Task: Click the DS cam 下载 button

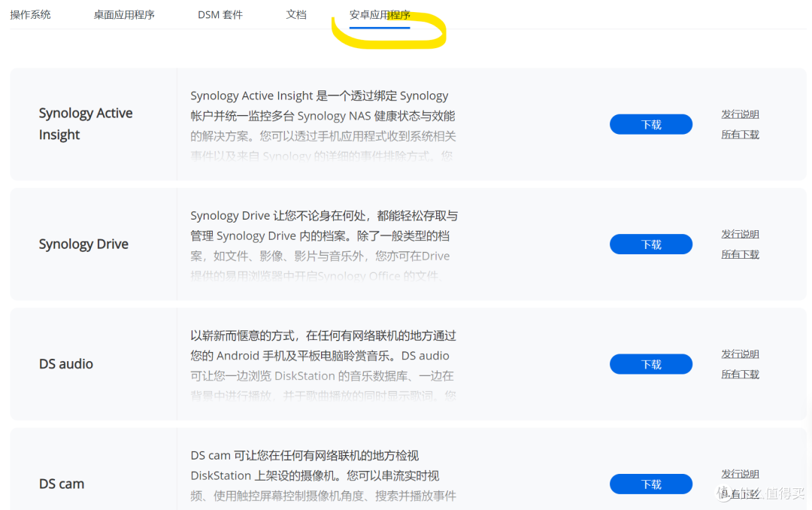Action: [651, 484]
